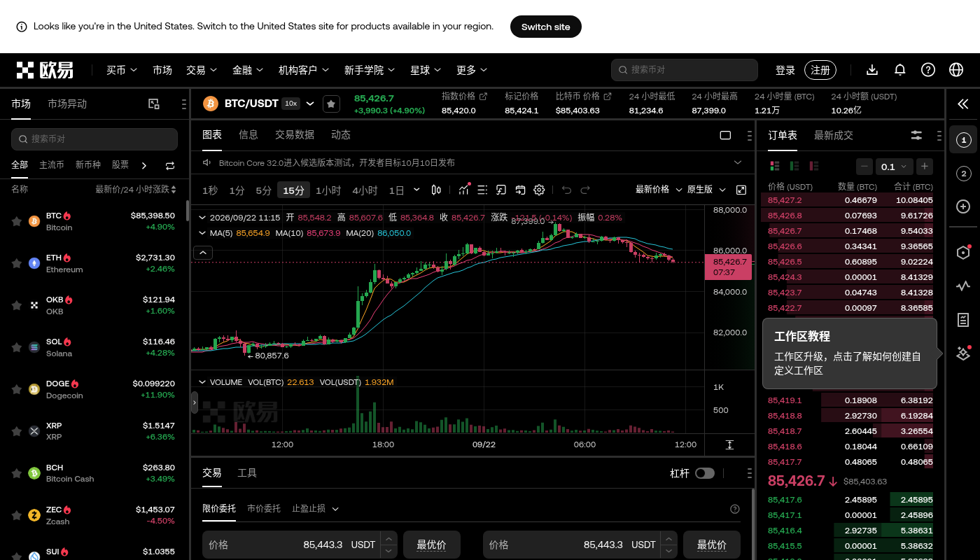Favorite BTC/USDT with the star button
Viewport: 980px width, 560px height.
point(332,104)
